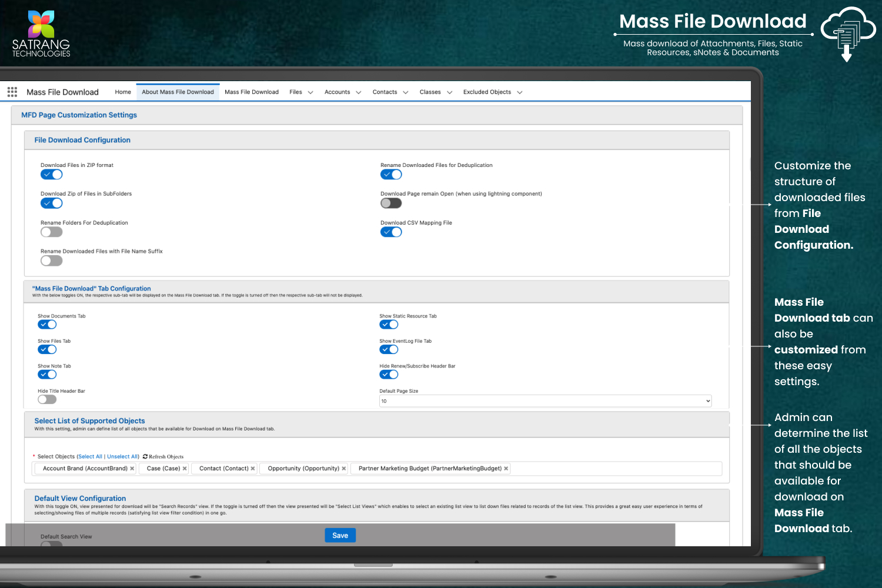Switch to the Home tab
Image resolution: width=882 pixels, height=588 pixels.
123,92
